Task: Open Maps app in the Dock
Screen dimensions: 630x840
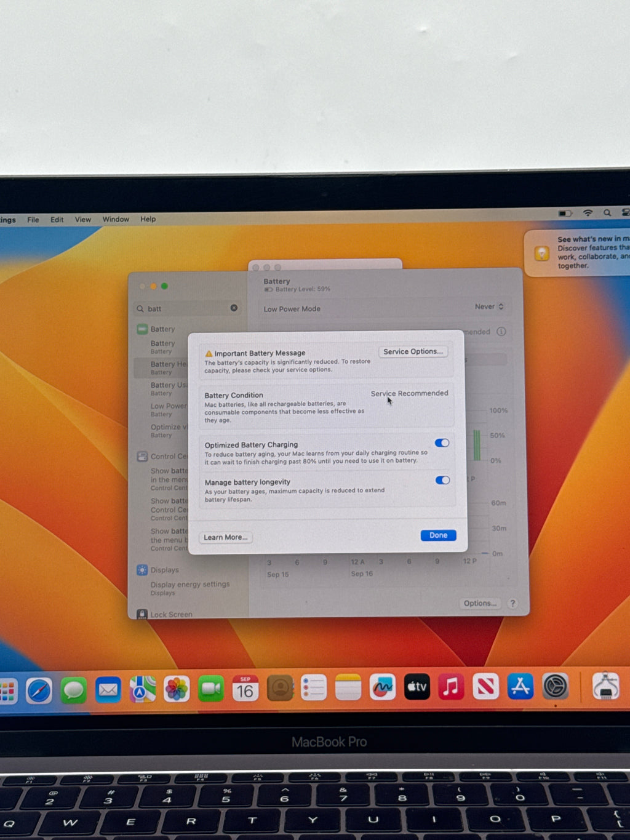Action: (142, 690)
